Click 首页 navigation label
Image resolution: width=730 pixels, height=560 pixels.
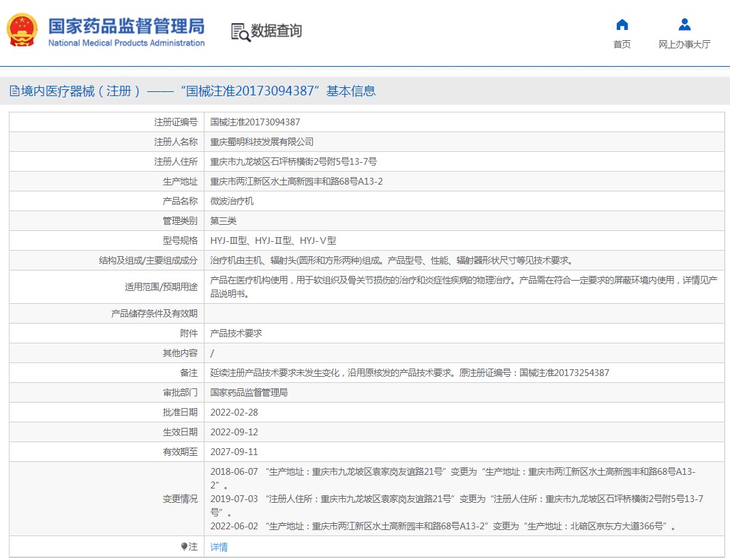pyautogui.click(x=622, y=44)
